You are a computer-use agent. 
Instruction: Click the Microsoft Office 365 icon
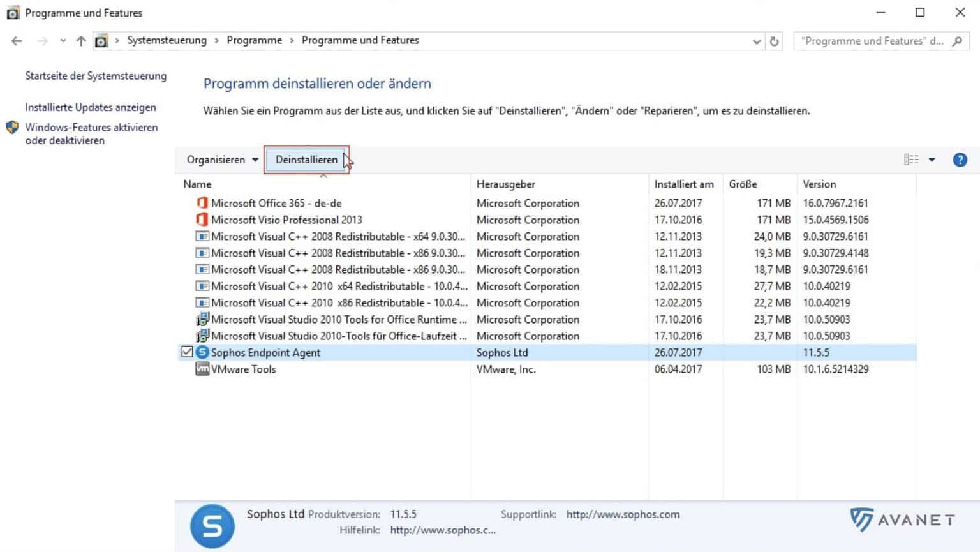tap(202, 203)
